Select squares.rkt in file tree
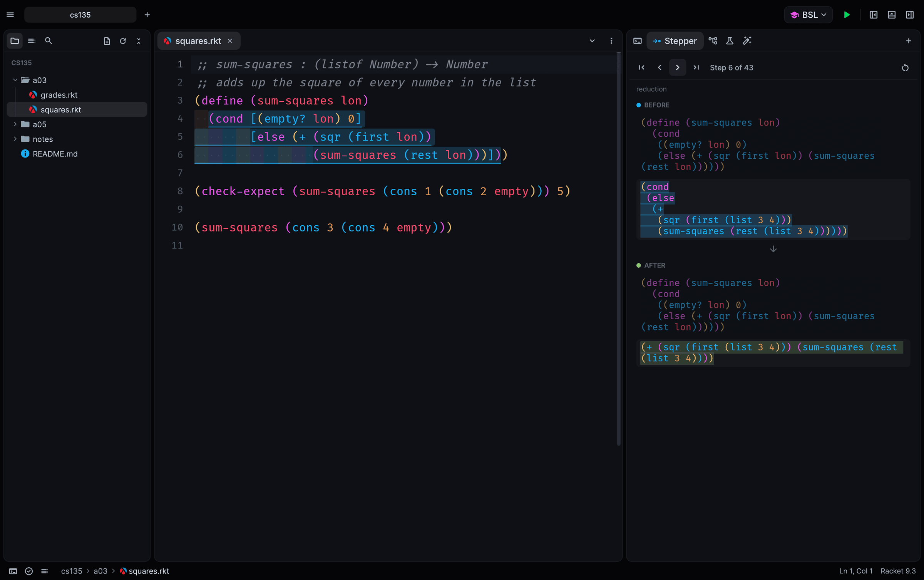Viewport: 924px width, 580px height. point(77,110)
